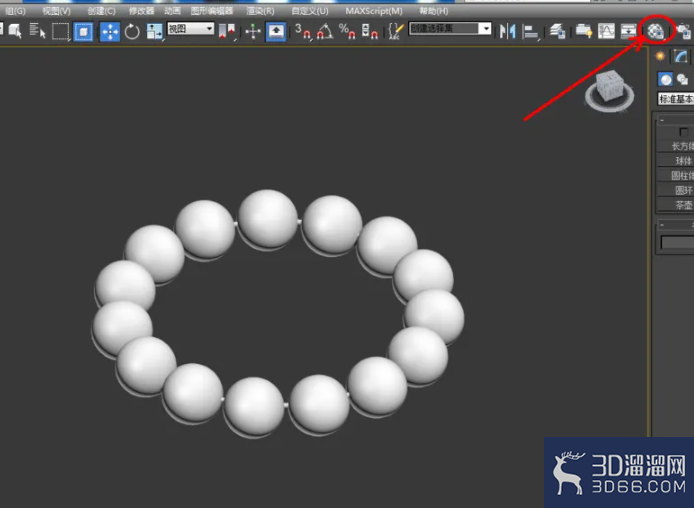
Task: Toggle AutoGrid checkbox
Action: tap(683, 132)
